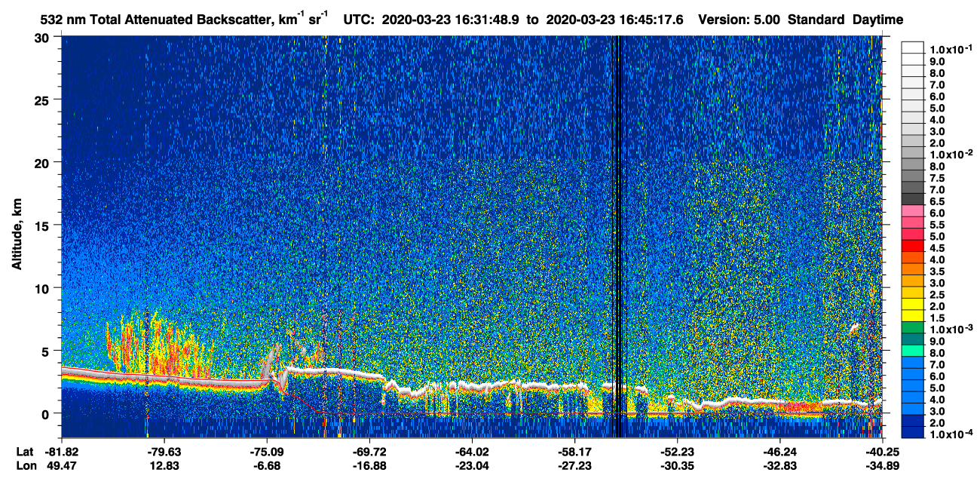The image size is (980, 503).
Task: Click the 'Lat' row label
Action: pos(25,452)
